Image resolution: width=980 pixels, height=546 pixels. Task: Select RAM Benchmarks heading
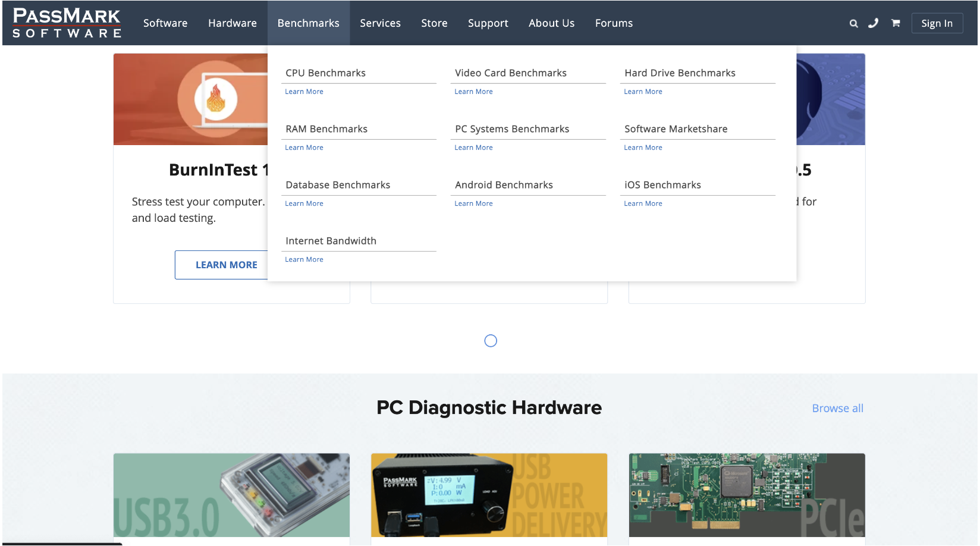(326, 129)
